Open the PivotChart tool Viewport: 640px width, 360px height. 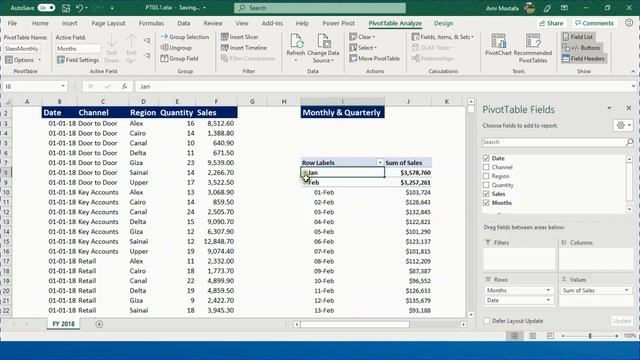498,45
